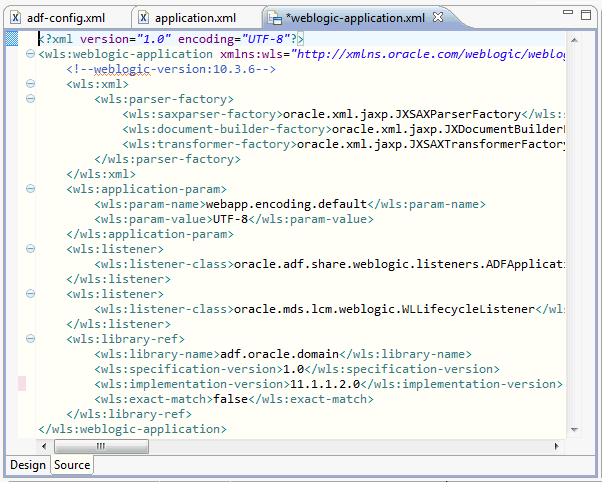Viewport: 602px width, 482px height.
Task: Click the adf.oracle.domain library name
Action: tap(280, 354)
